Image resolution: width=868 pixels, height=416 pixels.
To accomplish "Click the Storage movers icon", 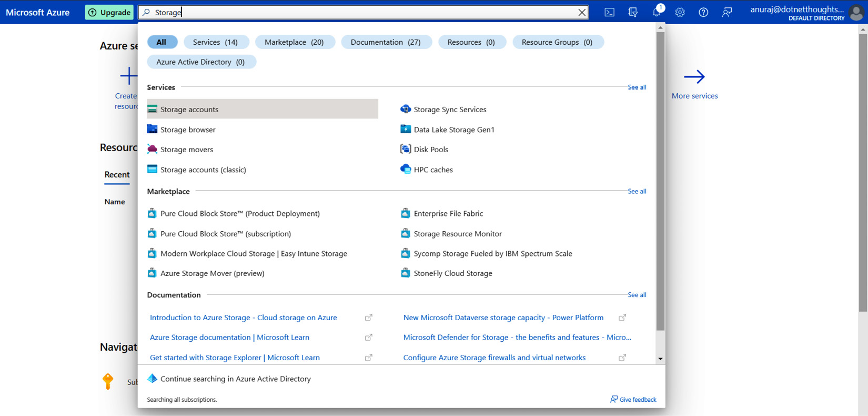I will pyautogui.click(x=152, y=149).
